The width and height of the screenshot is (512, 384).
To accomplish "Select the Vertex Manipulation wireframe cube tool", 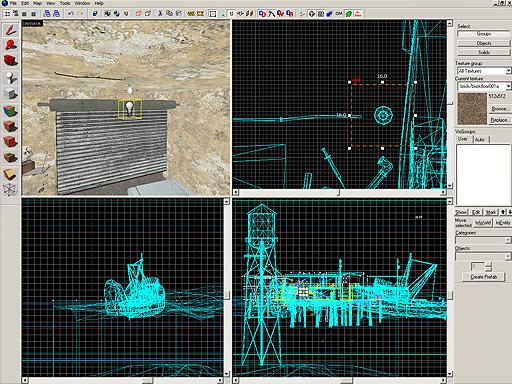I will [x=10, y=189].
